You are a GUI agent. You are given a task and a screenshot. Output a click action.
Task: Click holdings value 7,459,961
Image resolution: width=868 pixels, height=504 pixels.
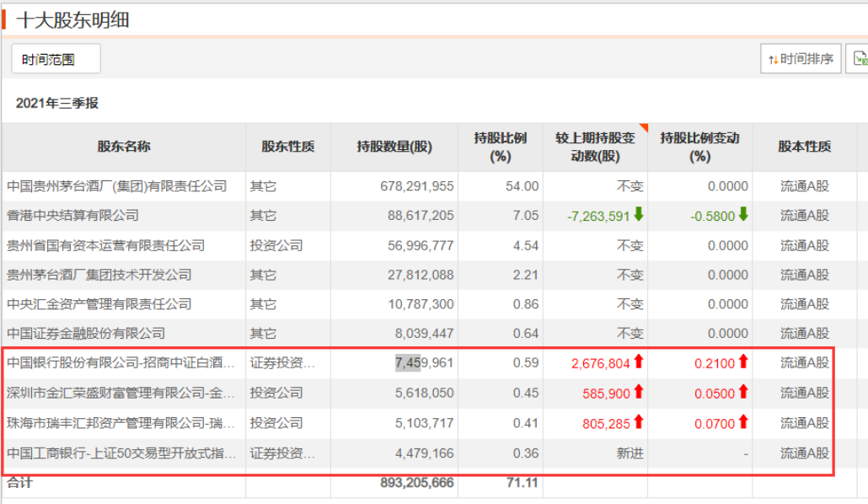[x=424, y=362]
